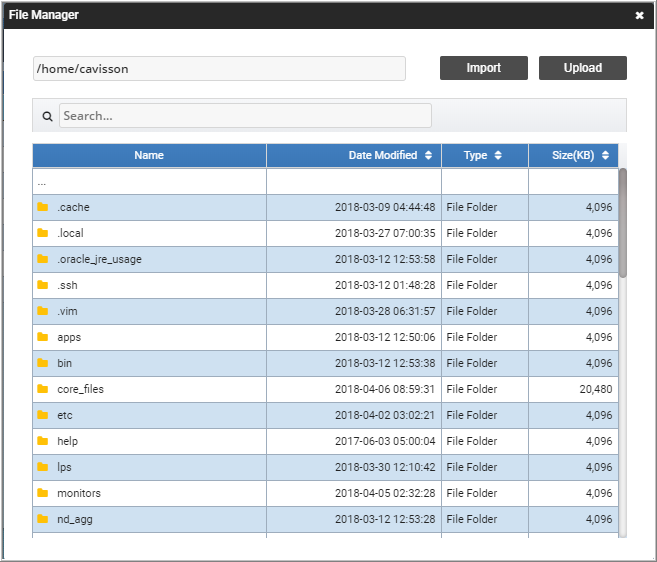Screen dimensions: 657x562
Task: Select the 'bin' folder name
Action: (x=65, y=363)
